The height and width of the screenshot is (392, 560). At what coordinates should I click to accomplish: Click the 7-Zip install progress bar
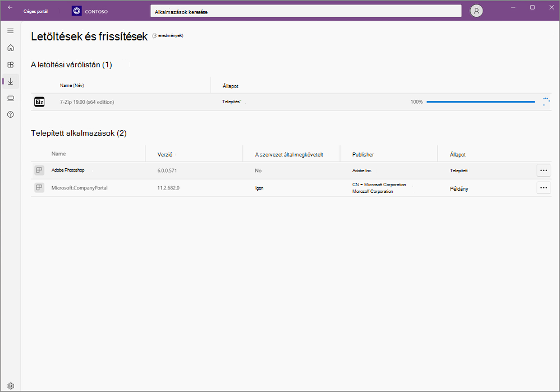tap(480, 102)
